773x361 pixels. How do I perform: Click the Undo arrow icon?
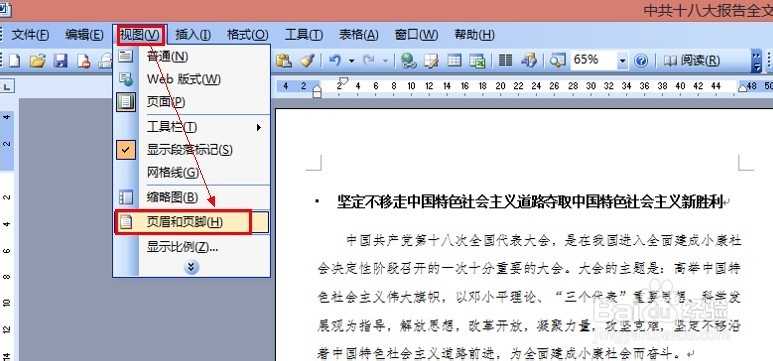[335, 61]
